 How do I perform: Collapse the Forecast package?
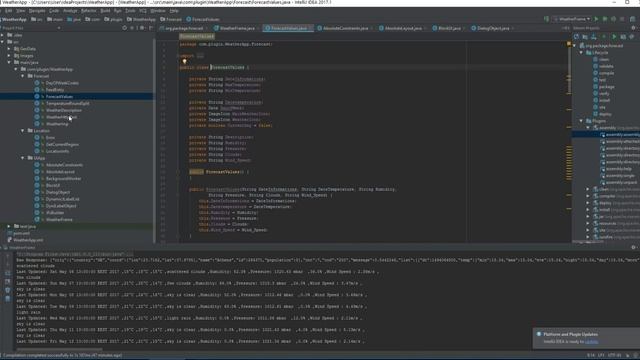(23, 76)
